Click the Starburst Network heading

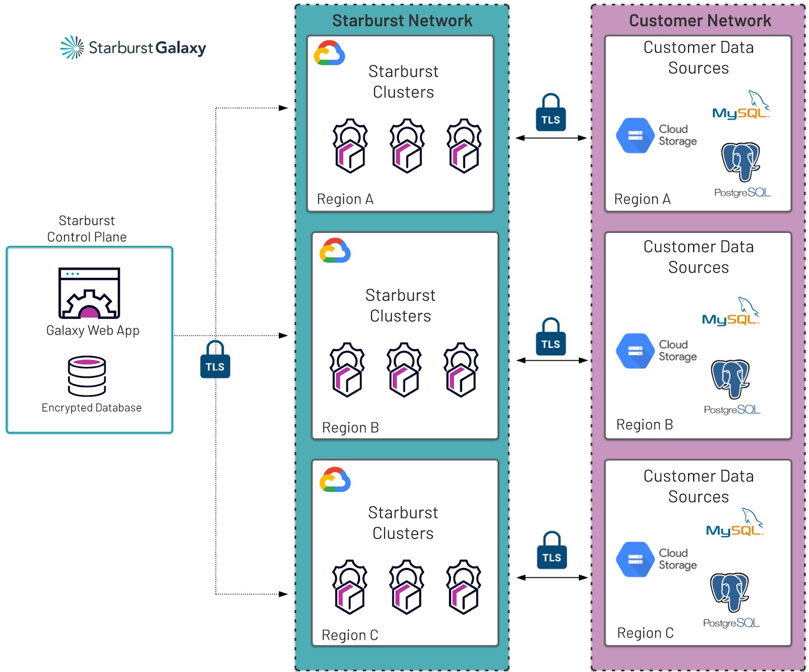402,21
